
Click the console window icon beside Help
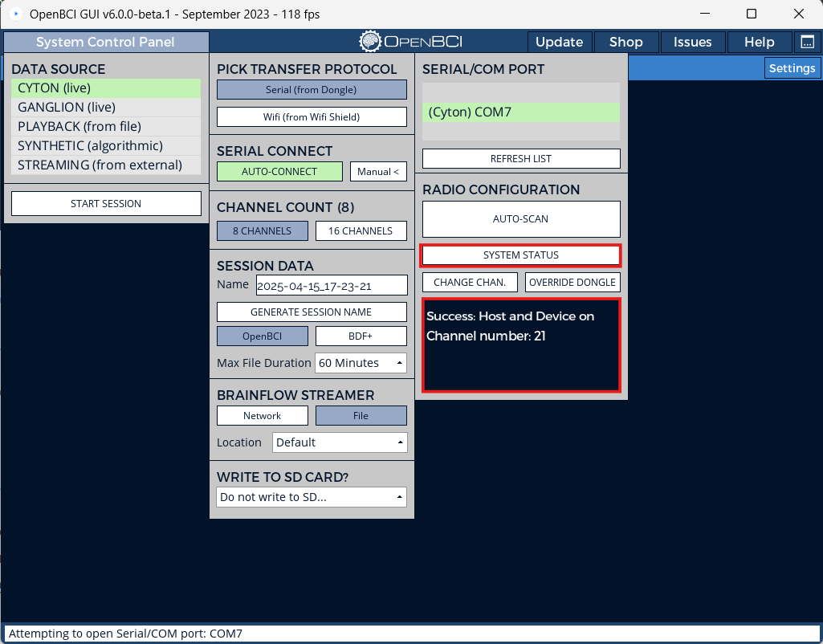click(x=805, y=42)
